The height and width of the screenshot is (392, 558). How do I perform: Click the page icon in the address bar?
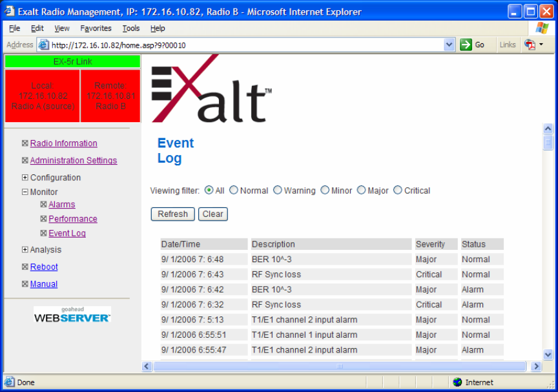43,45
